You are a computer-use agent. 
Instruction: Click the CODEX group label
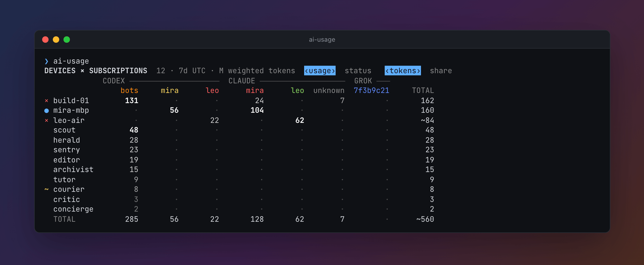click(x=114, y=81)
